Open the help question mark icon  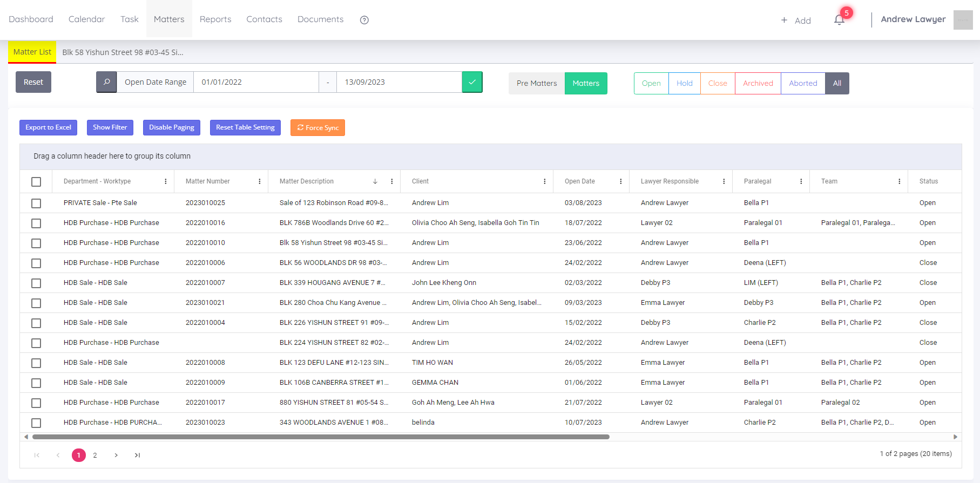[x=364, y=20]
